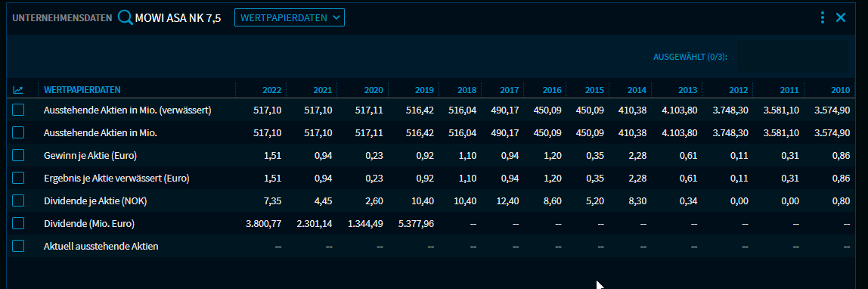Select Ergebnis je Aktie verwässert checkbox
868x289 pixels.
click(x=18, y=179)
